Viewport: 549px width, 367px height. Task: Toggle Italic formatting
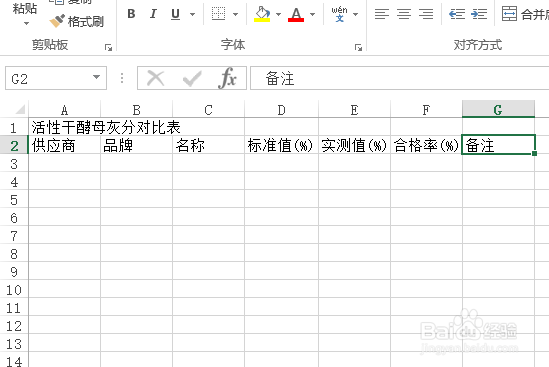[x=153, y=14]
